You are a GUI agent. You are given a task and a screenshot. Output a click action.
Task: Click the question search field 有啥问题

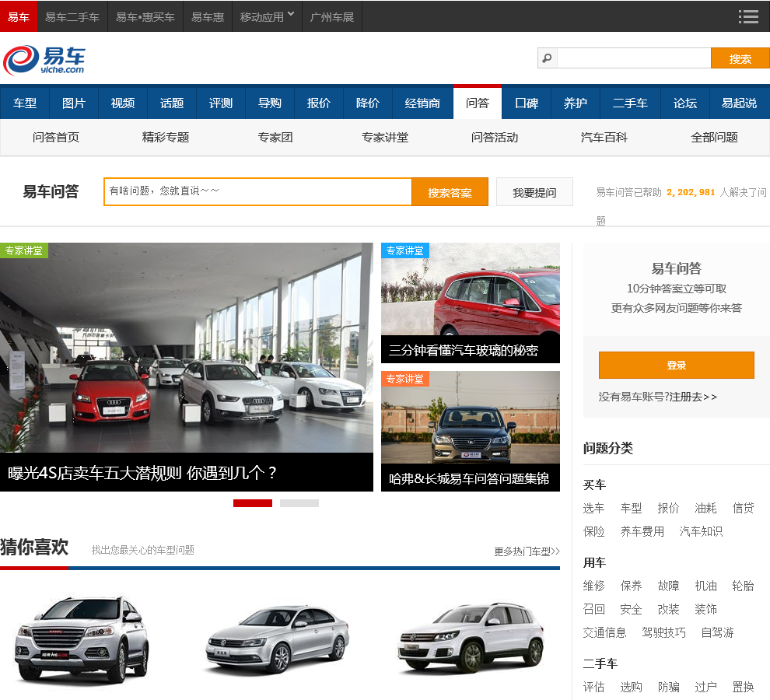pos(257,191)
